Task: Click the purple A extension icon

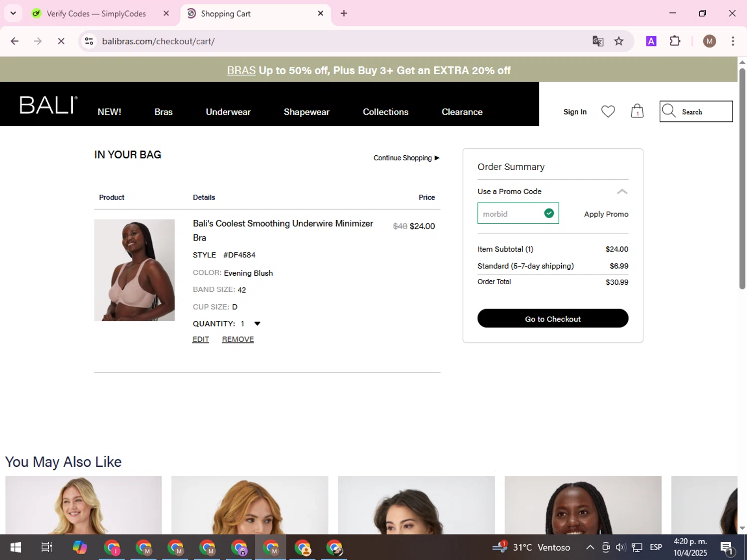Action: click(651, 41)
